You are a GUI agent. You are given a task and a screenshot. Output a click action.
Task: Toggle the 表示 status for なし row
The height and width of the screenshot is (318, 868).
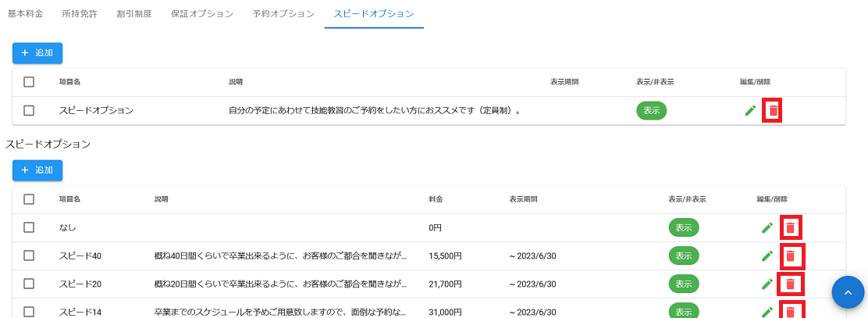point(683,227)
